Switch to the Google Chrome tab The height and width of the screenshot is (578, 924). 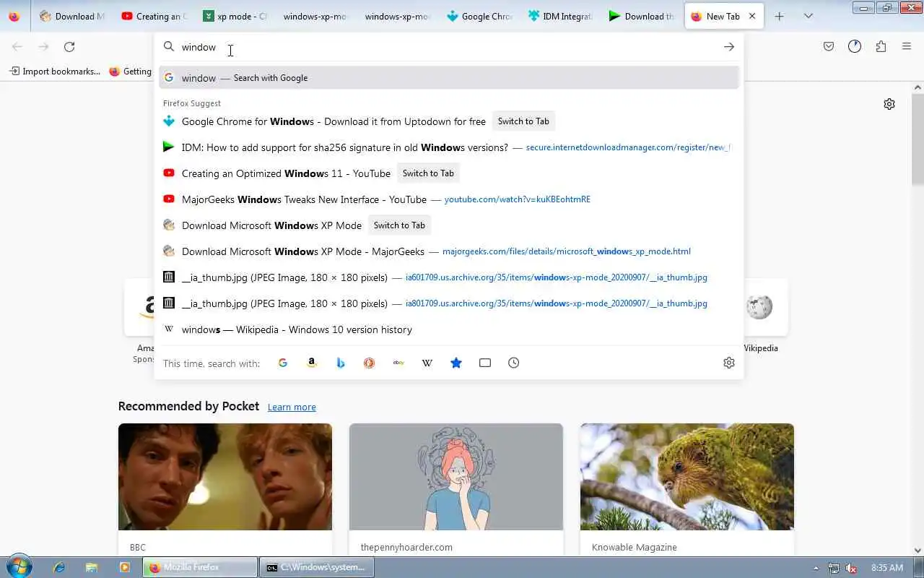[x=479, y=16]
